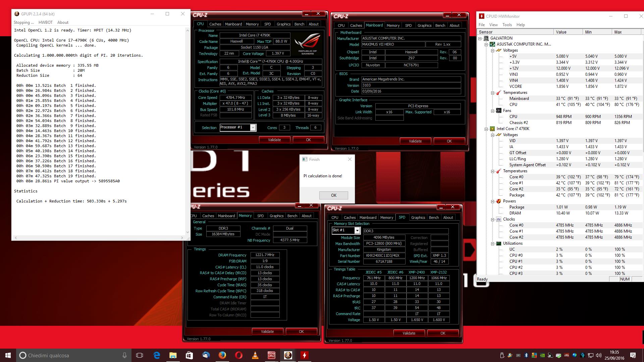Launch Firefox from the taskbar
Viewport: 644px width, 362px height.
[222, 355]
